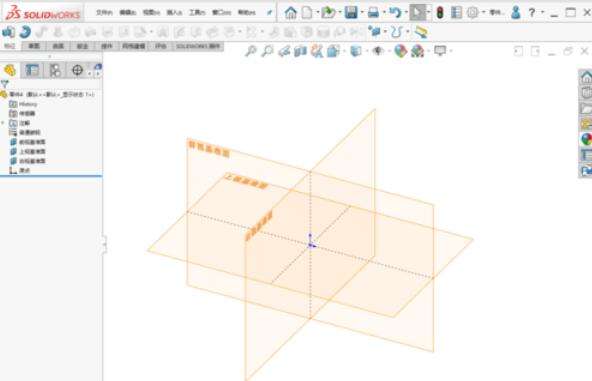This screenshot has height=381, width=592.
Task: Open the Help question mark icon
Action: (x=532, y=13)
